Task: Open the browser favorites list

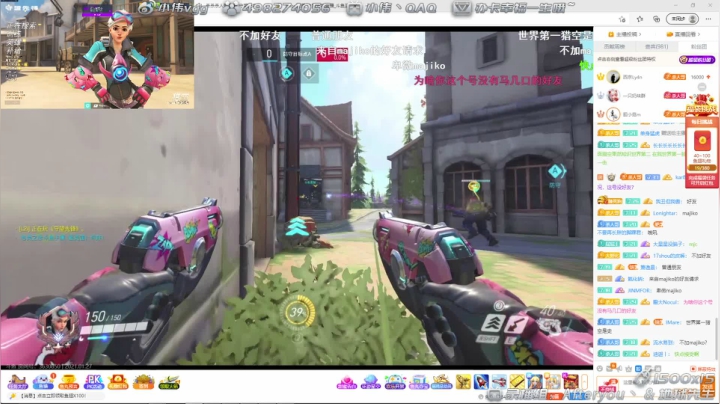Action: click(x=640, y=19)
